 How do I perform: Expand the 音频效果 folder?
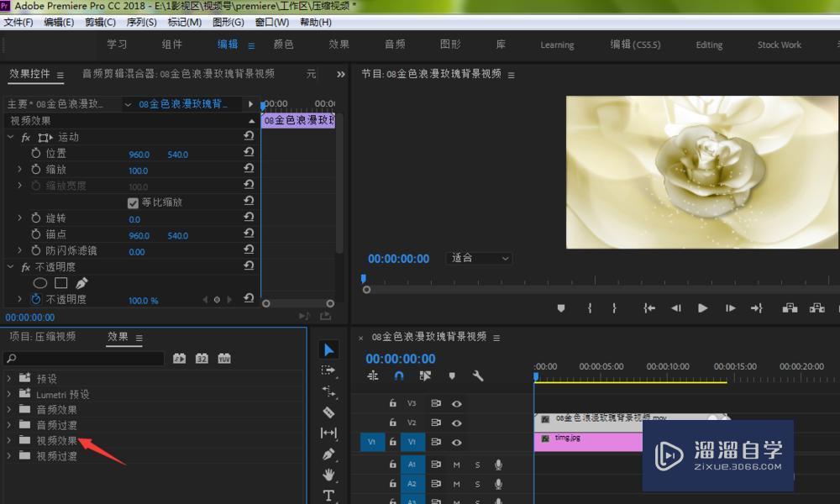coord(9,409)
